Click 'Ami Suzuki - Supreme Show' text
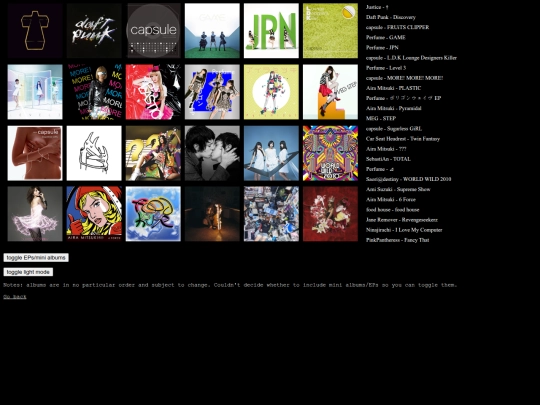Viewport: 540px width, 405px height. (x=398, y=189)
